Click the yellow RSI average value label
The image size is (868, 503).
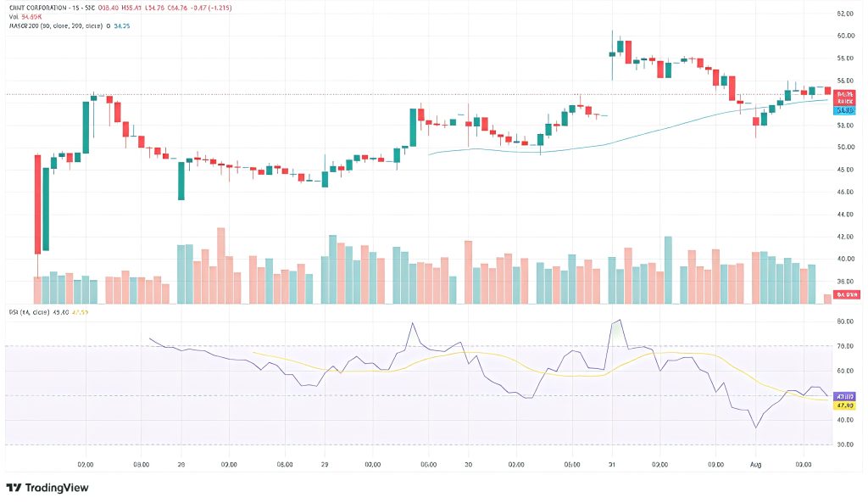pyautogui.click(x=845, y=405)
